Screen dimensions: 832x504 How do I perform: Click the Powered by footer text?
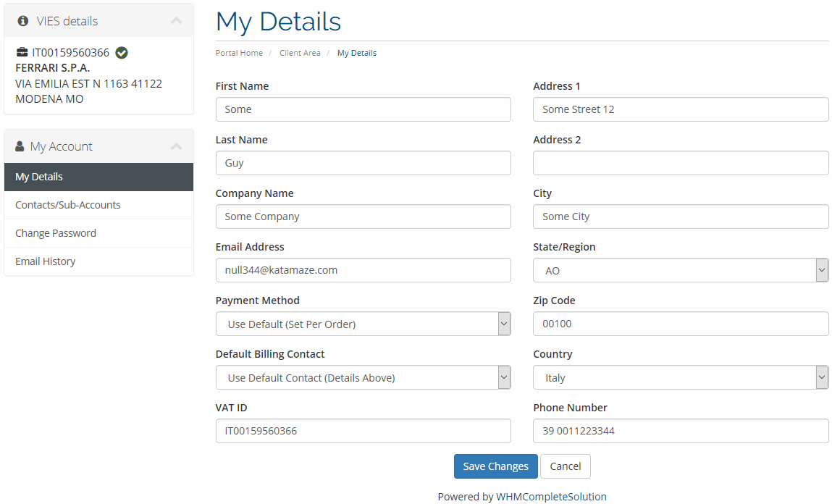466,497
